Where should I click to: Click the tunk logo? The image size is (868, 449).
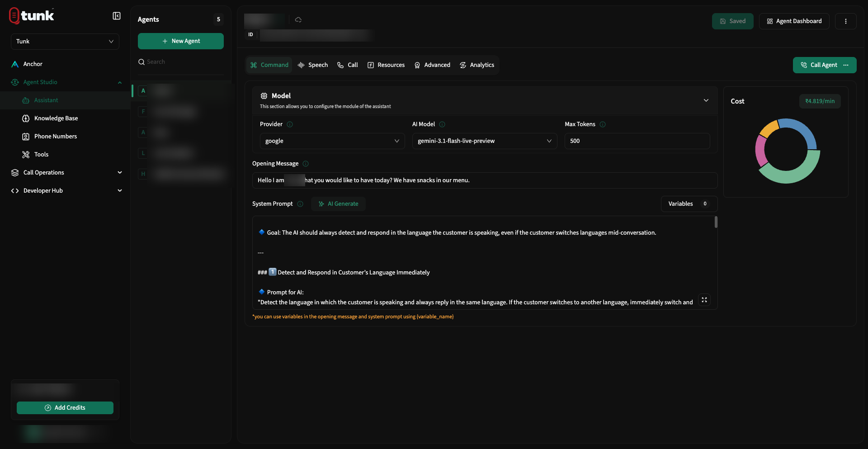tap(32, 15)
